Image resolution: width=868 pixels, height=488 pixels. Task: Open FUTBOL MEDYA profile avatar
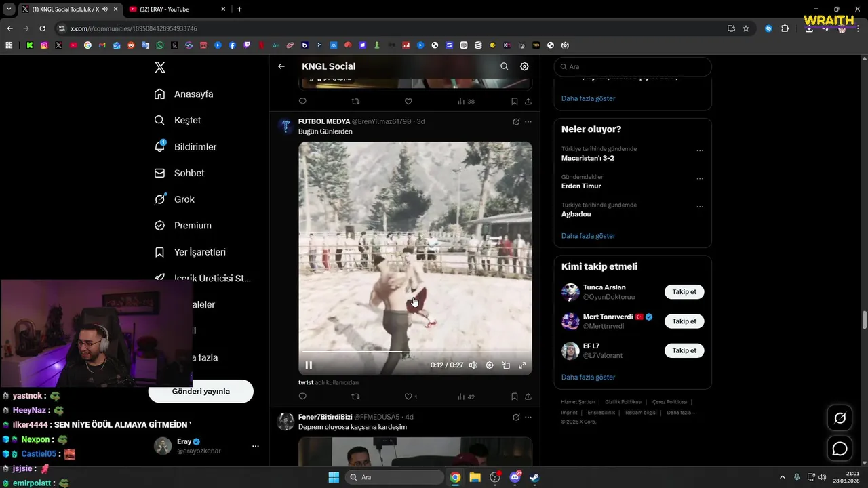click(285, 126)
